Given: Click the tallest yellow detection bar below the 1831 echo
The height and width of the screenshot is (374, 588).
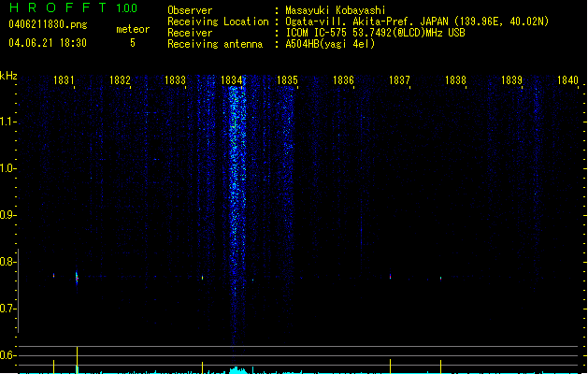Looking at the screenshot, I should tap(78, 360).
